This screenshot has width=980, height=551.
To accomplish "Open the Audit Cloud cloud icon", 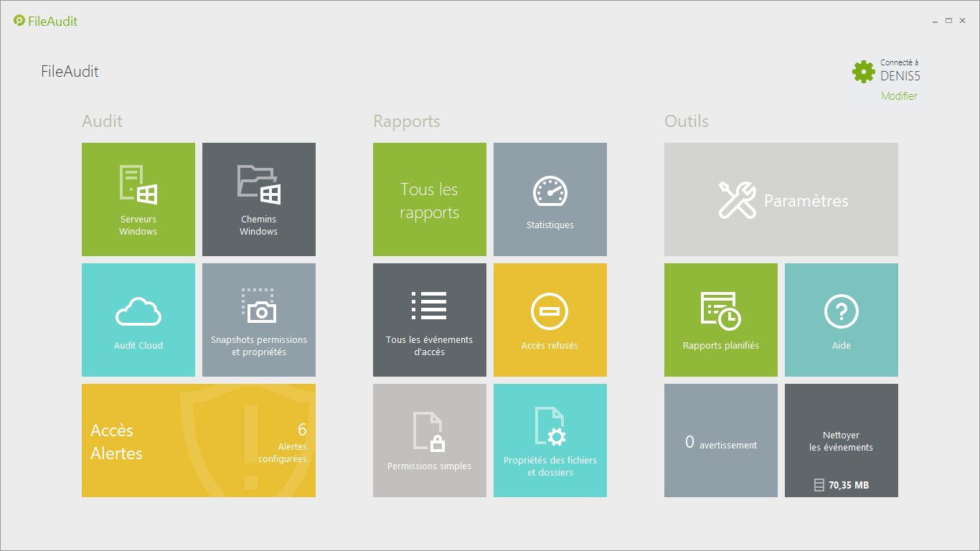I will click(138, 312).
